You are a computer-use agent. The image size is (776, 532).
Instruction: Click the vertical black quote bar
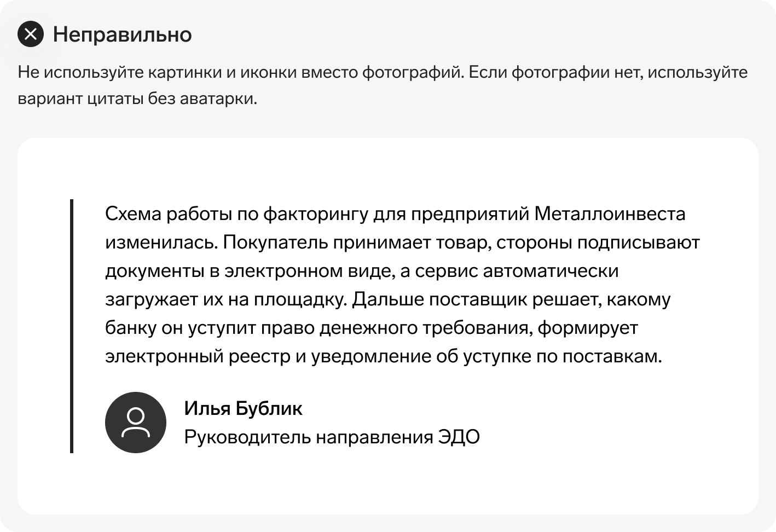[x=72, y=326]
